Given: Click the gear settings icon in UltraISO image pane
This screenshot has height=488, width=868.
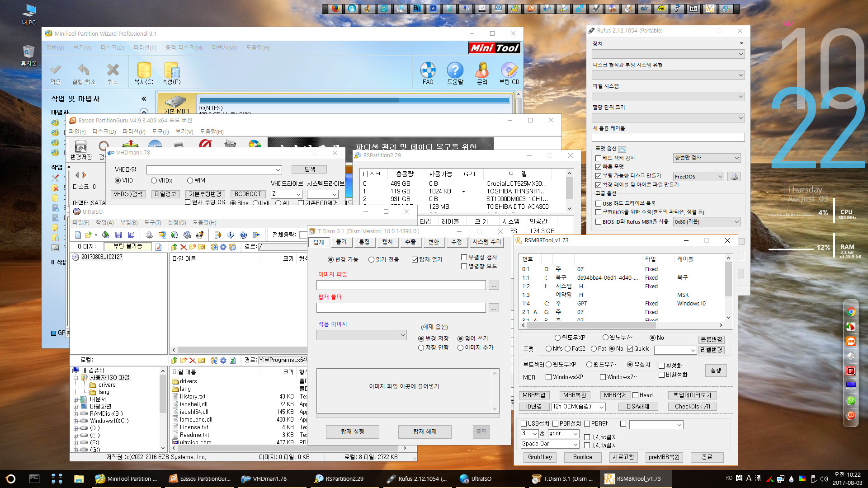Looking at the screenshot, I should pyautogui.click(x=223, y=247).
